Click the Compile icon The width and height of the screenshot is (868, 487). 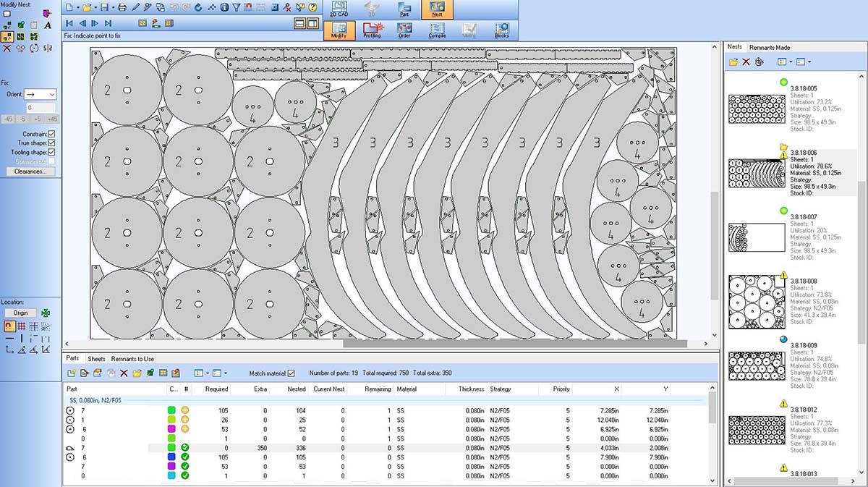437,30
